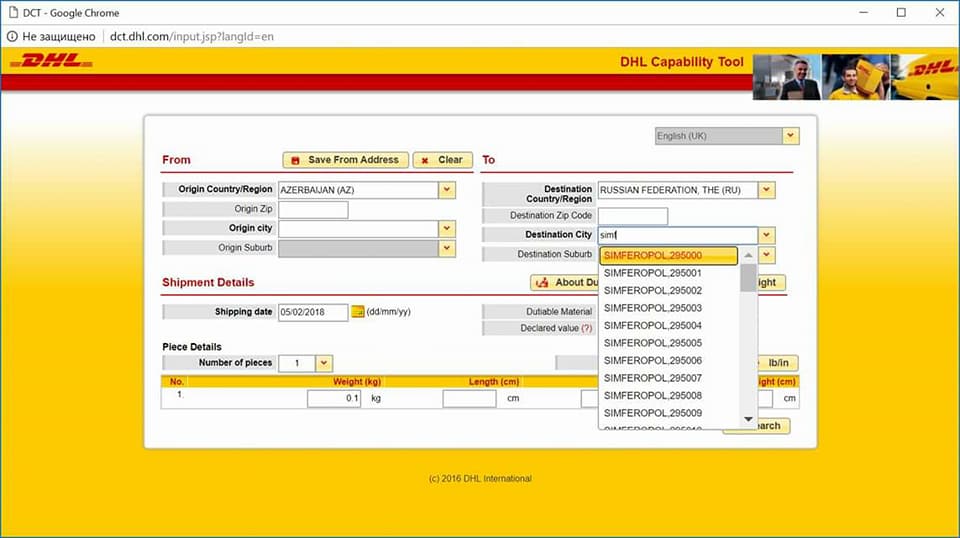This screenshot has width=960, height=538.
Task: Click the page icon on the DCT tab title
Action: 13,12
